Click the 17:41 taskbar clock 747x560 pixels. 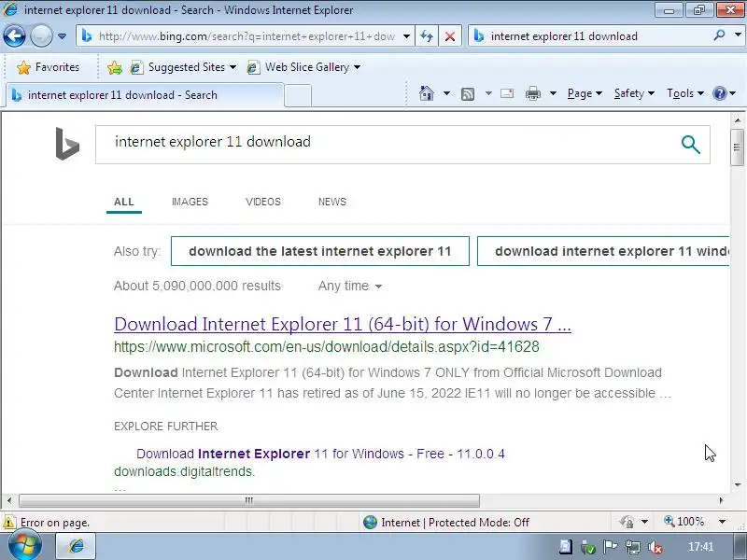pos(700,547)
